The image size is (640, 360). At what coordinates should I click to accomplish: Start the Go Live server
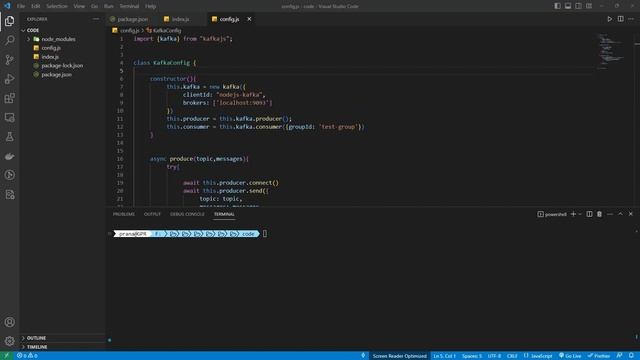click(x=570, y=356)
